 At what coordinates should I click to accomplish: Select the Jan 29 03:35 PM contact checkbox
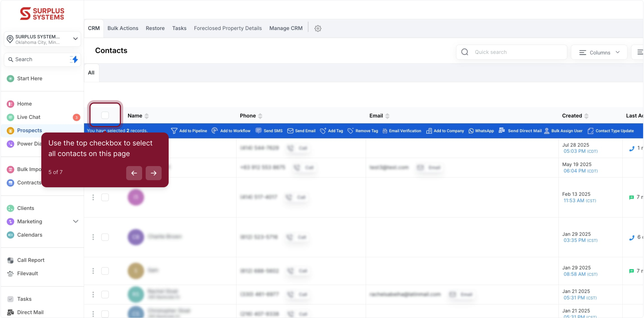tap(105, 237)
